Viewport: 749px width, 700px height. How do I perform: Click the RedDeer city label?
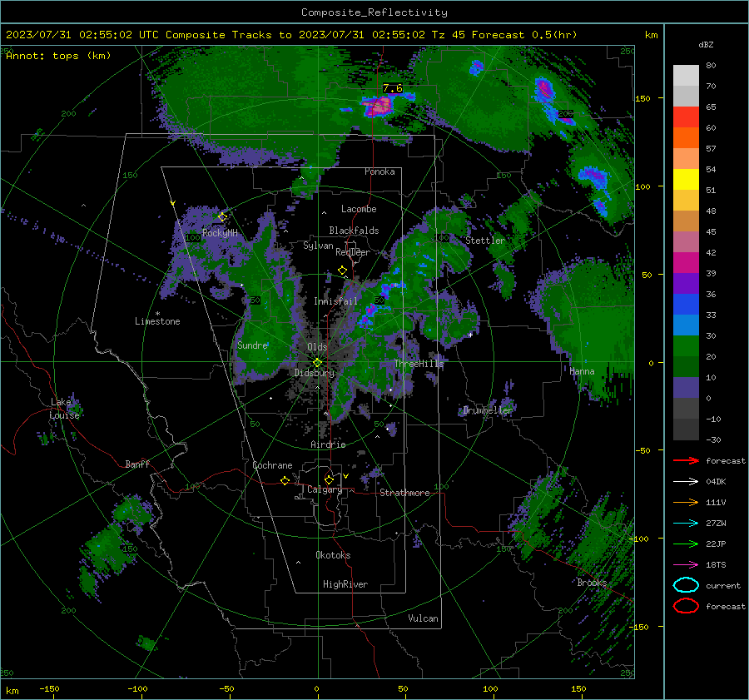point(353,252)
